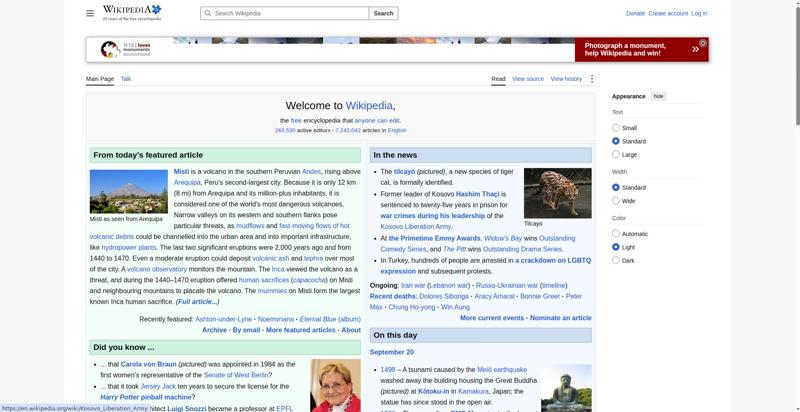Select Small text size
The image size is (800, 412).
coord(616,127)
